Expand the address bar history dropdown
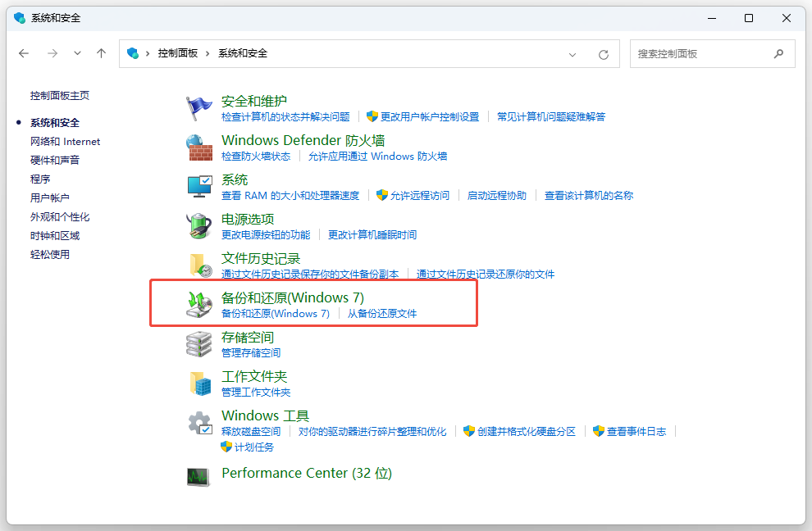812x531 pixels. [573, 54]
